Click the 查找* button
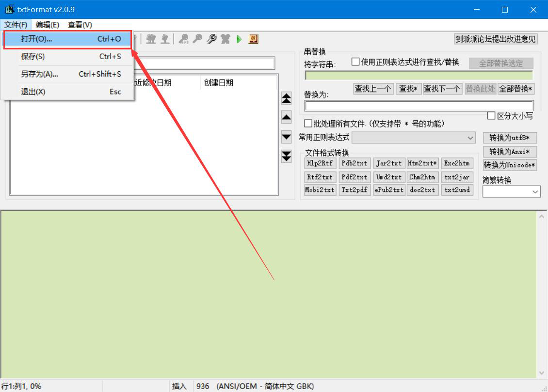Viewport: 548px width, 392px height. click(x=408, y=89)
